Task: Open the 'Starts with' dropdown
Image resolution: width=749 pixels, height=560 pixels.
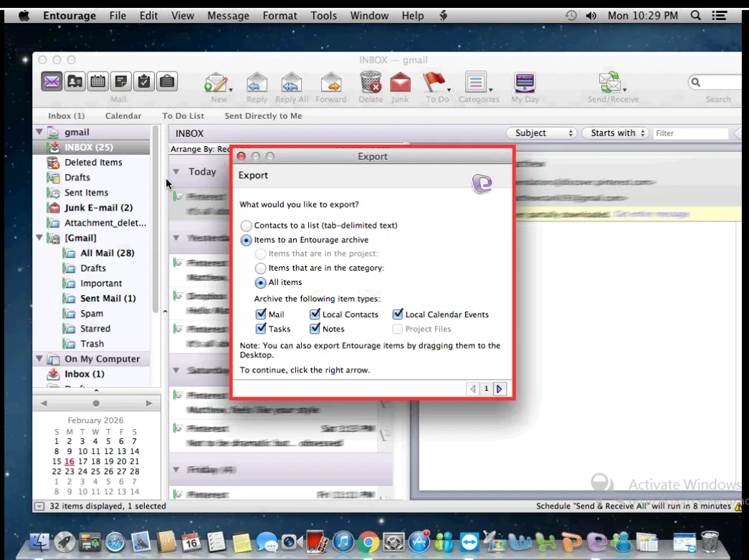Action: (615, 132)
